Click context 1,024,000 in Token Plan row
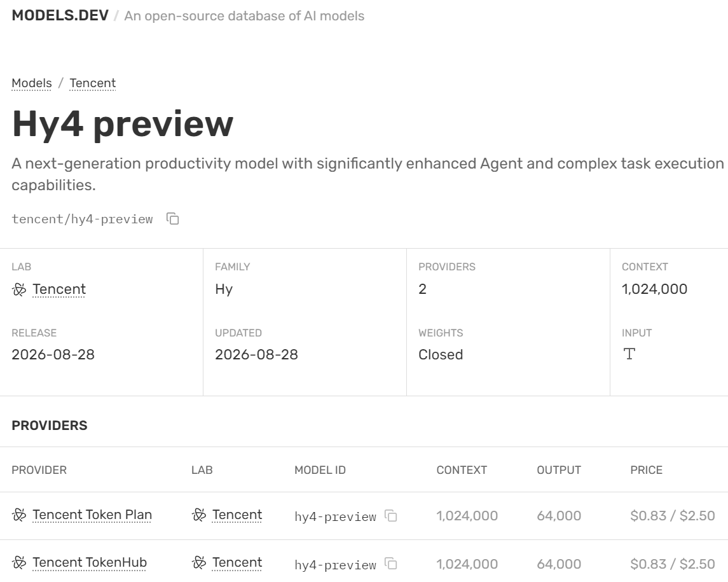Screen dimensions: 728x582 [x=467, y=516]
